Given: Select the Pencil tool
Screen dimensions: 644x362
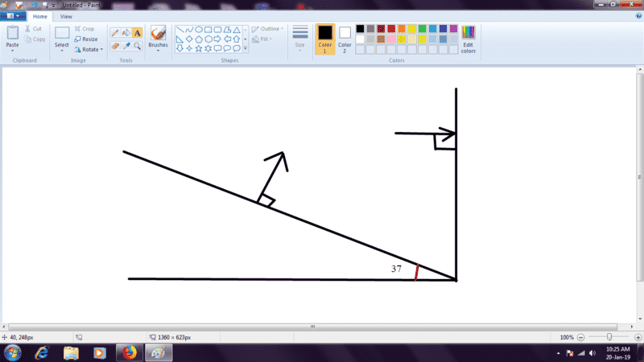Looking at the screenshot, I should click(x=114, y=33).
